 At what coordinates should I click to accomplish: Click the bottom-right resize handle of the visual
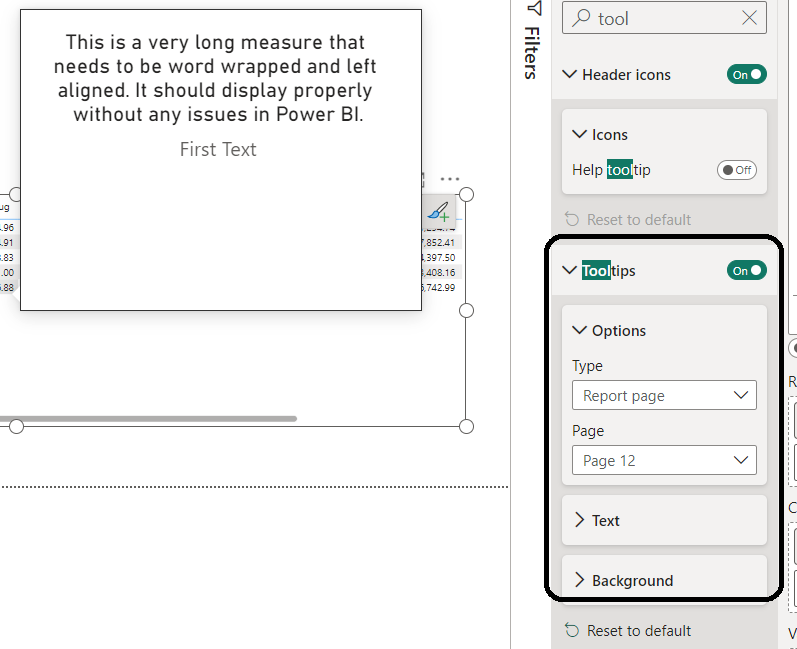pyautogui.click(x=466, y=426)
